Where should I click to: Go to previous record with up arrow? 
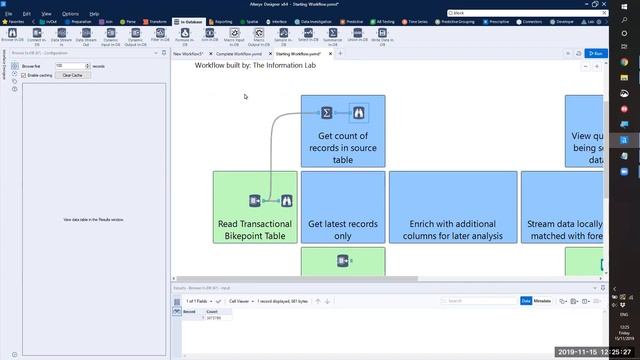click(x=318, y=301)
